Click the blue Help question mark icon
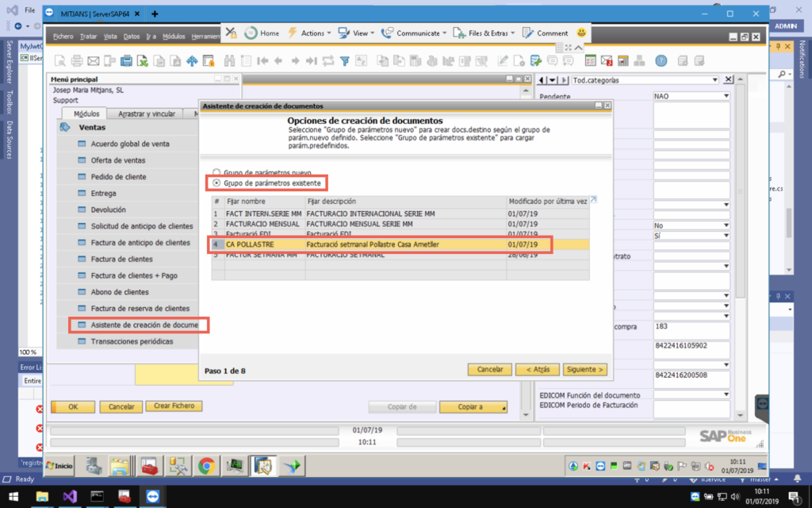This screenshot has height=508, width=812. [661, 60]
